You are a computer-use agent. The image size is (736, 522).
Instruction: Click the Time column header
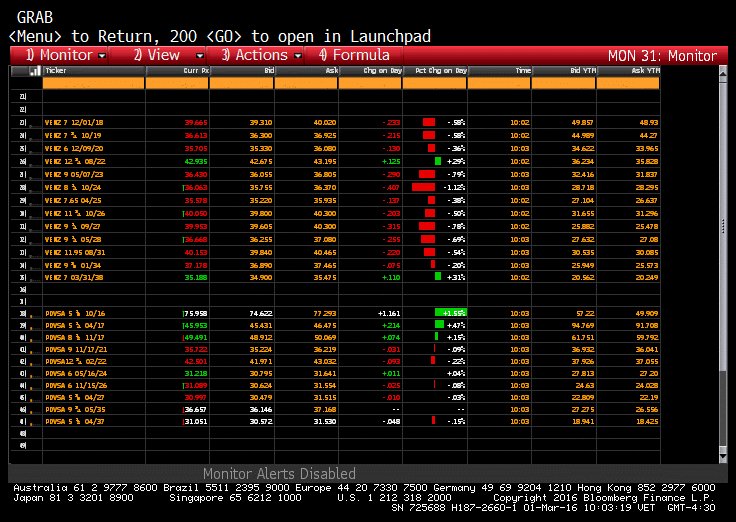499,71
